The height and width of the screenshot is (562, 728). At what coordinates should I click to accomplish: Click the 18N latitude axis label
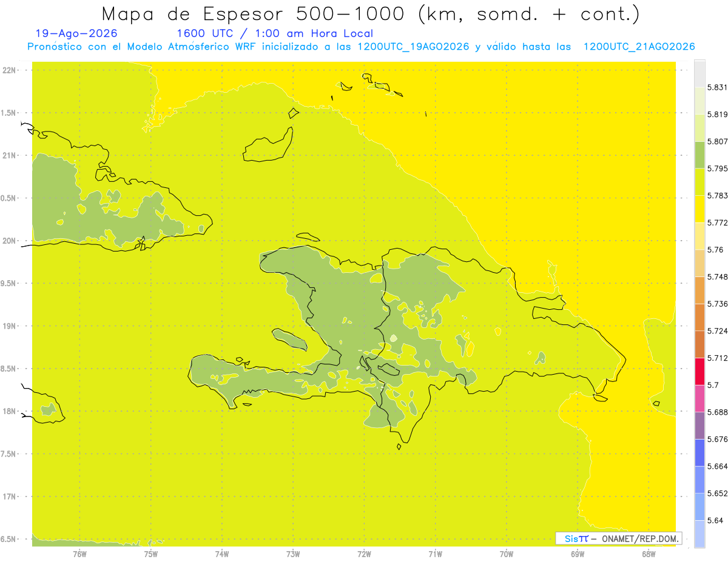pos(10,411)
